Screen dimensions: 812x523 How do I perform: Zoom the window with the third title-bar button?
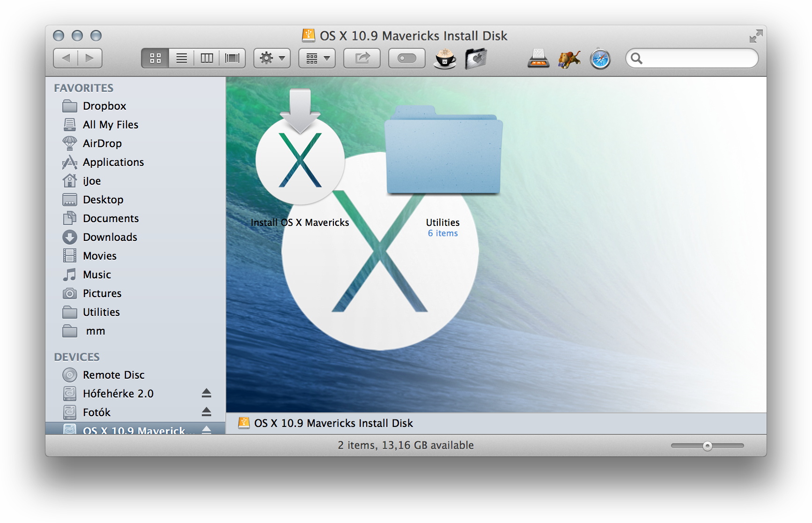[x=96, y=36]
